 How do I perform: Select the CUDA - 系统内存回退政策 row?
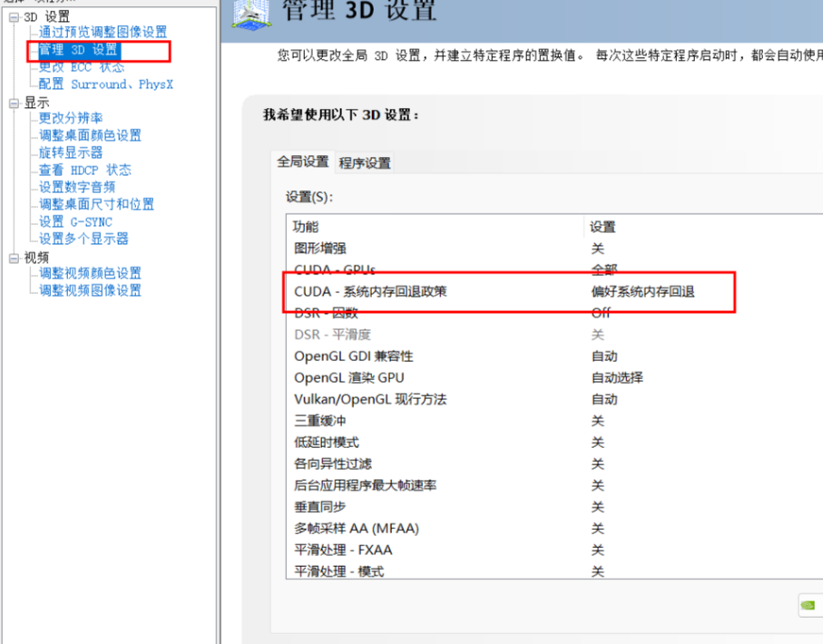point(370,291)
